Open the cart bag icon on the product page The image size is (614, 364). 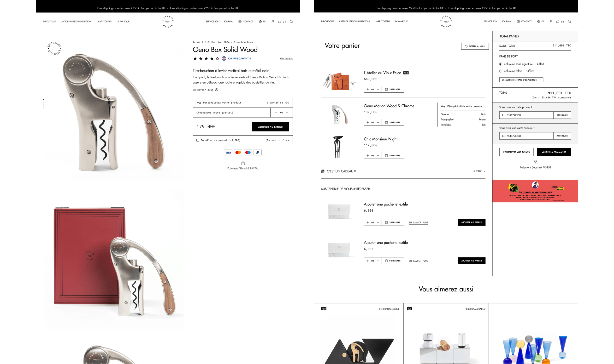[x=279, y=22]
